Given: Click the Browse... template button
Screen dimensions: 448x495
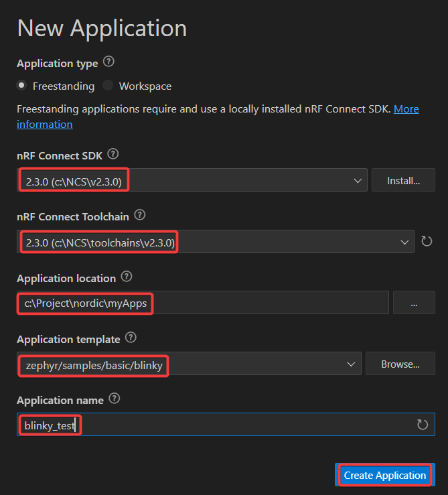Looking at the screenshot, I should (400, 364).
